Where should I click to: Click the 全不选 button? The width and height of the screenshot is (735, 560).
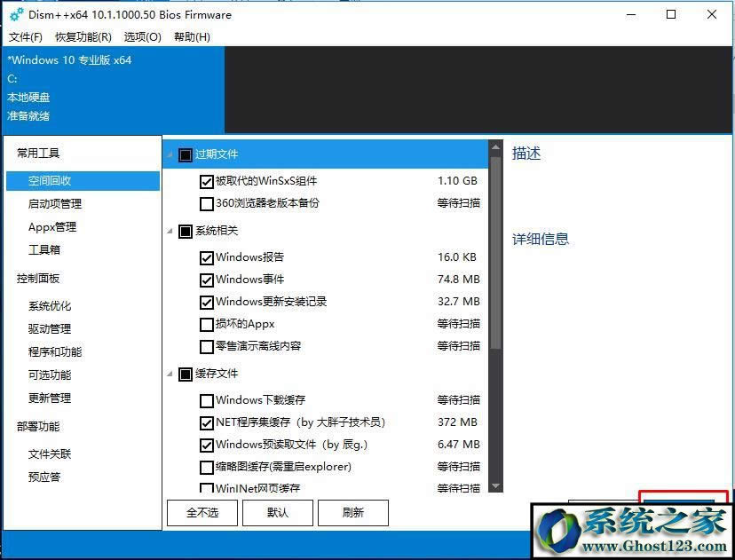201,512
